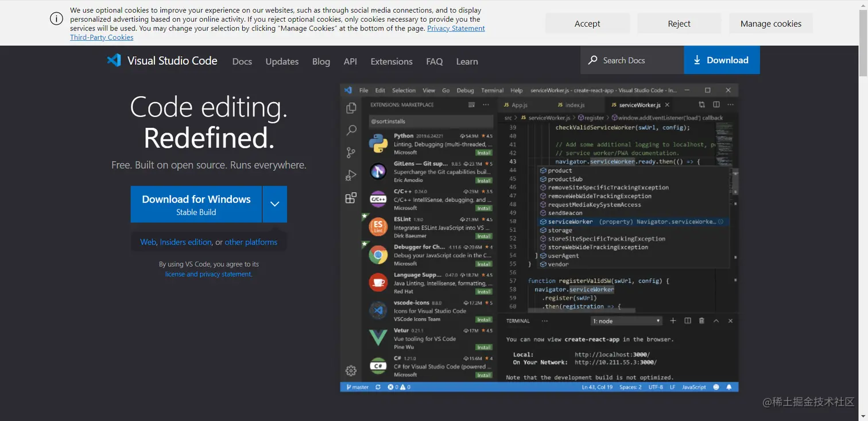Open Explorer icon in screenshot's activity bar
868x421 pixels.
point(351,108)
